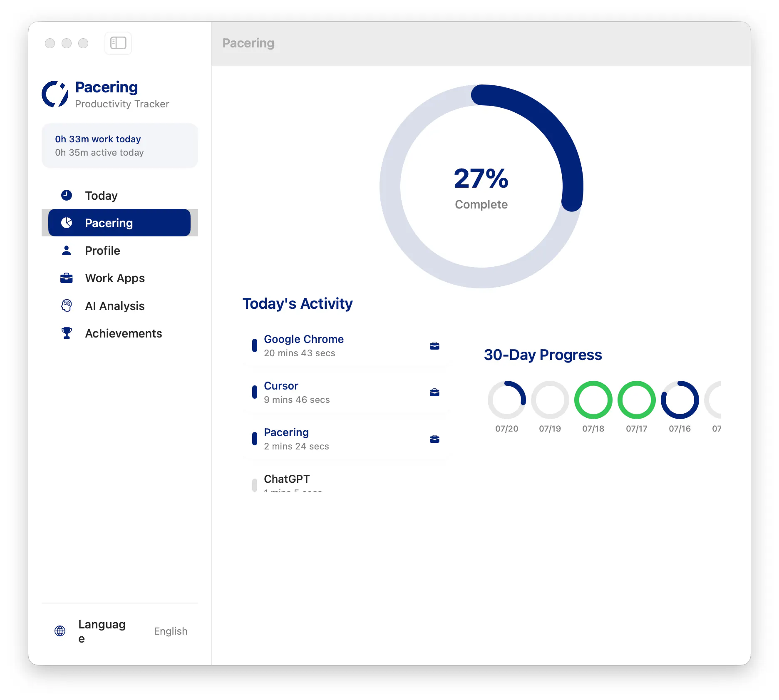
Task: Select the 07/20 progress ring
Action: click(507, 400)
